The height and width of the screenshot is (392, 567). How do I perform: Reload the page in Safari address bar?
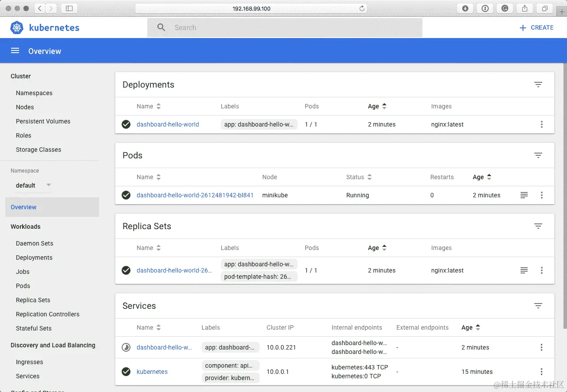362,8
